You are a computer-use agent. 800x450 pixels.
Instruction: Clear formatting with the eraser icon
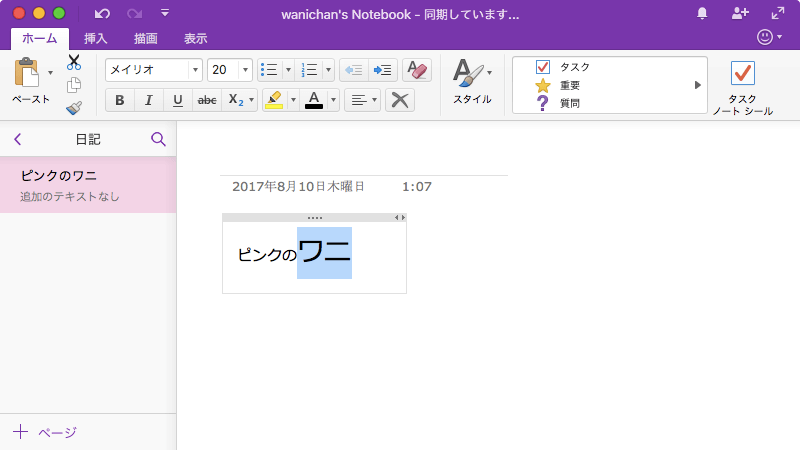point(417,70)
